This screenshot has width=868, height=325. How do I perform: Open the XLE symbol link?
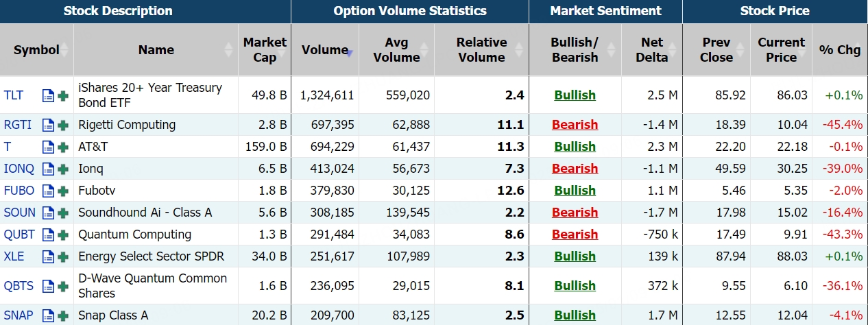(x=14, y=256)
